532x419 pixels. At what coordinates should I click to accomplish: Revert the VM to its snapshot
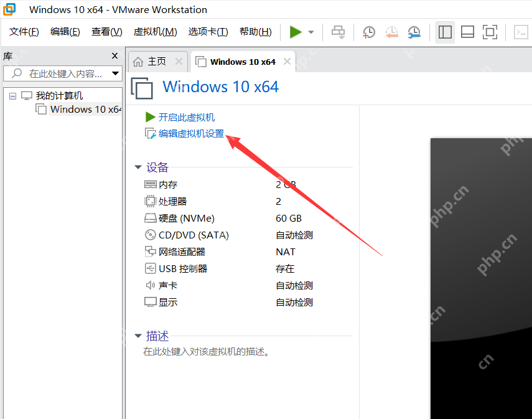click(x=391, y=32)
